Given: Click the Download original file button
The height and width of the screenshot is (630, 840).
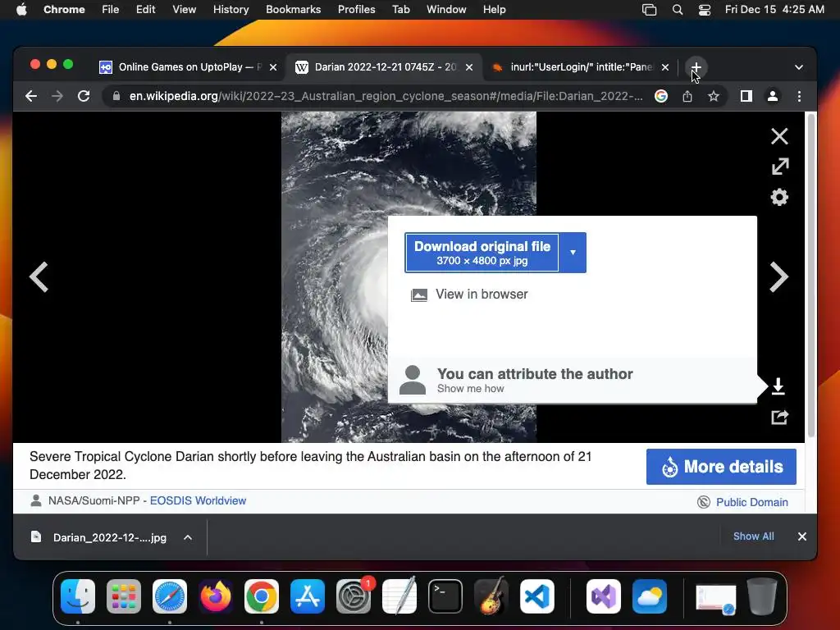Looking at the screenshot, I should pyautogui.click(x=482, y=253).
